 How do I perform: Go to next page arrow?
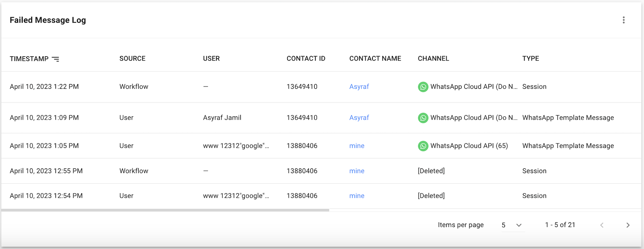pyautogui.click(x=628, y=225)
